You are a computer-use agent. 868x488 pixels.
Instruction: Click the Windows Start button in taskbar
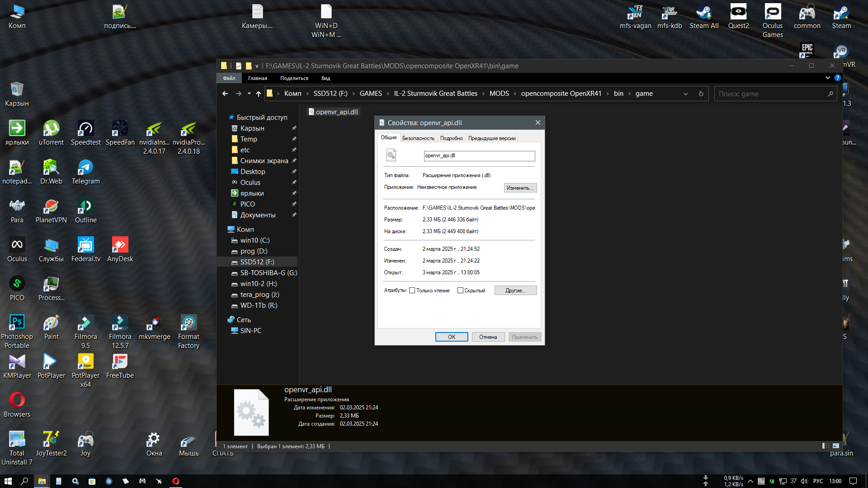(x=8, y=481)
